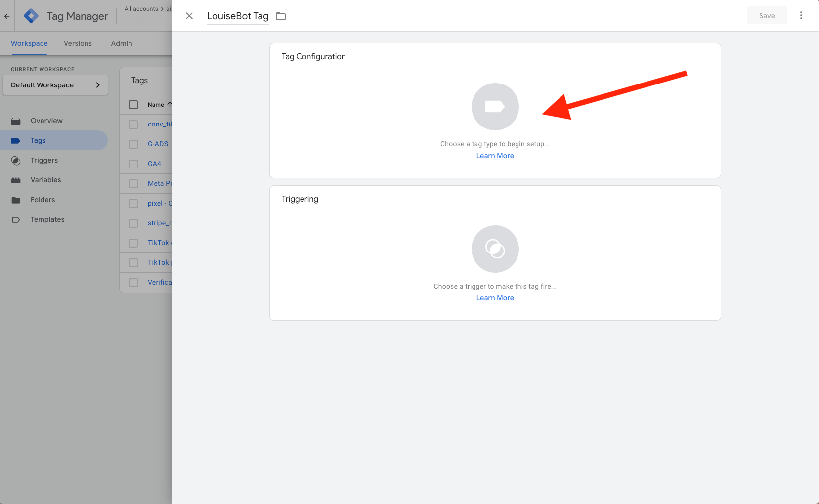Screen dimensions: 819x504
Task: Switch to the Workspace tab
Action: [29, 43]
